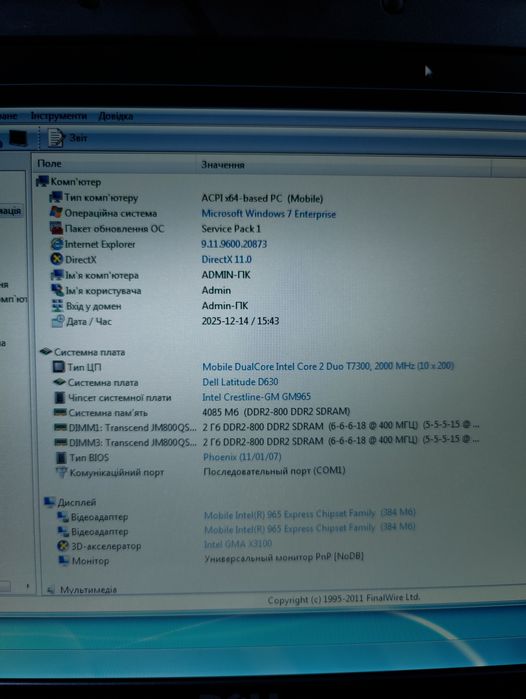The image size is (526, 699).
Task: Open the Intel GMA X3100 link
Action: tap(238, 544)
